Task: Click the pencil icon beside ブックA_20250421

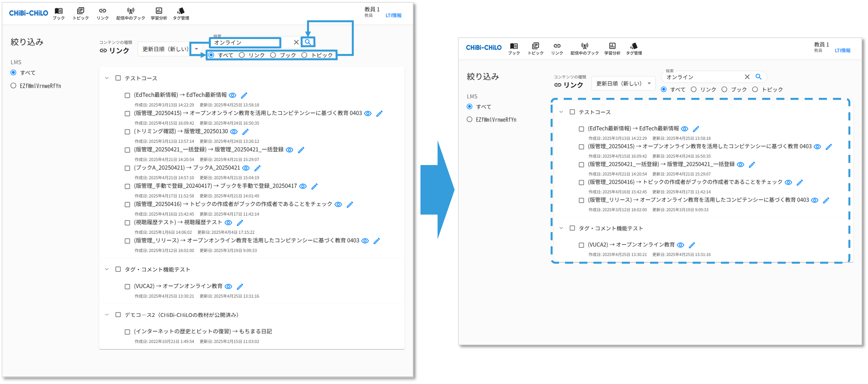Action: tap(257, 168)
